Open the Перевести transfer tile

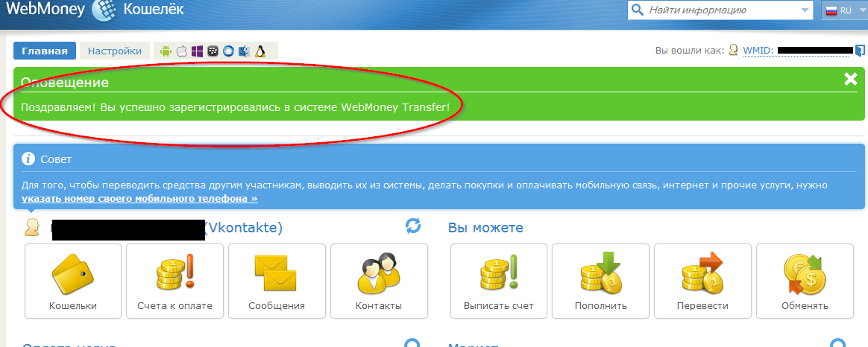point(702,281)
